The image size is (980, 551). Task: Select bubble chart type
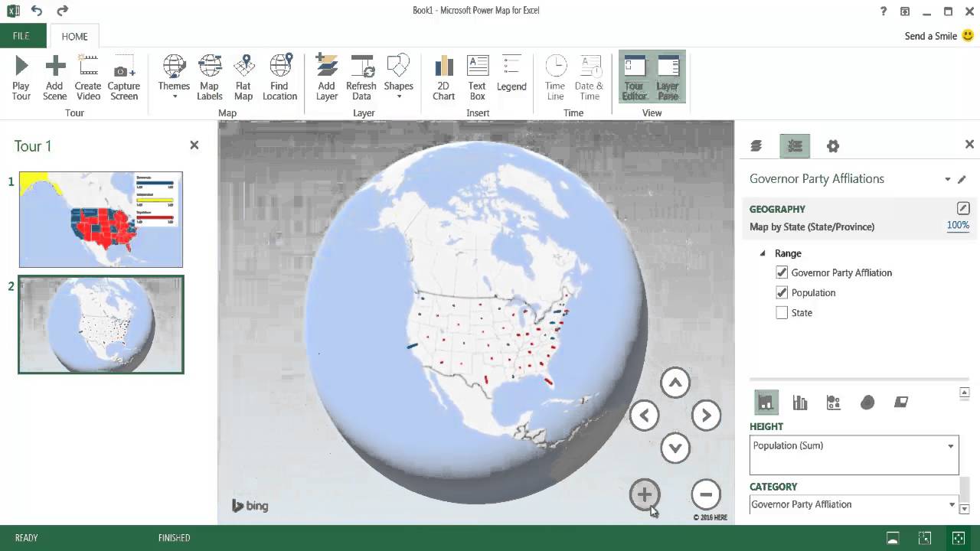[x=834, y=403]
